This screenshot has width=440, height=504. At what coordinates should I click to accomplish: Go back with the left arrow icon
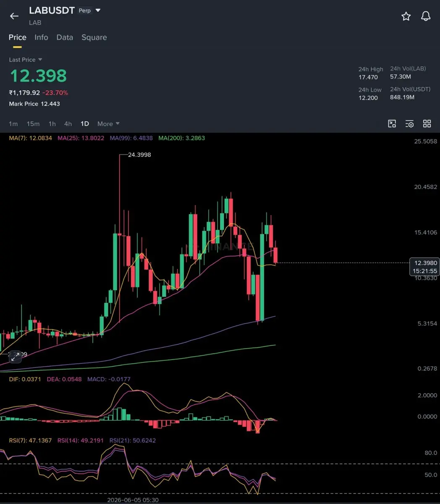(x=14, y=16)
